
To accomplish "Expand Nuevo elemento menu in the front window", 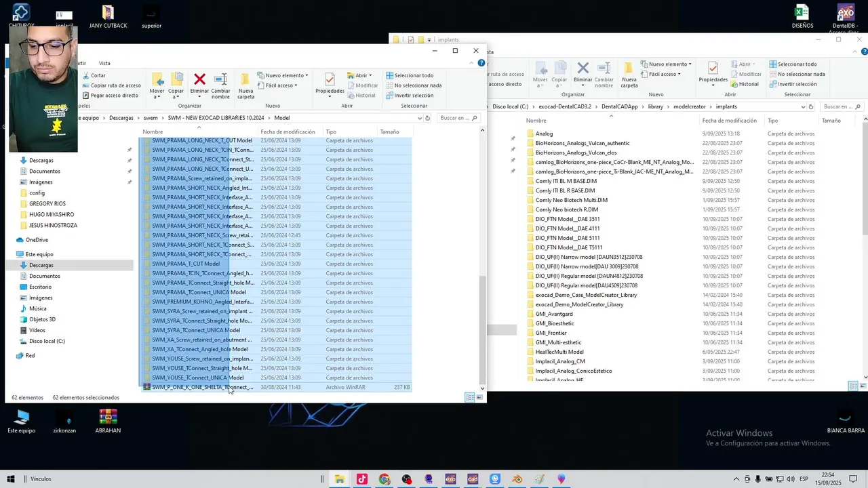I will click(x=282, y=75).
